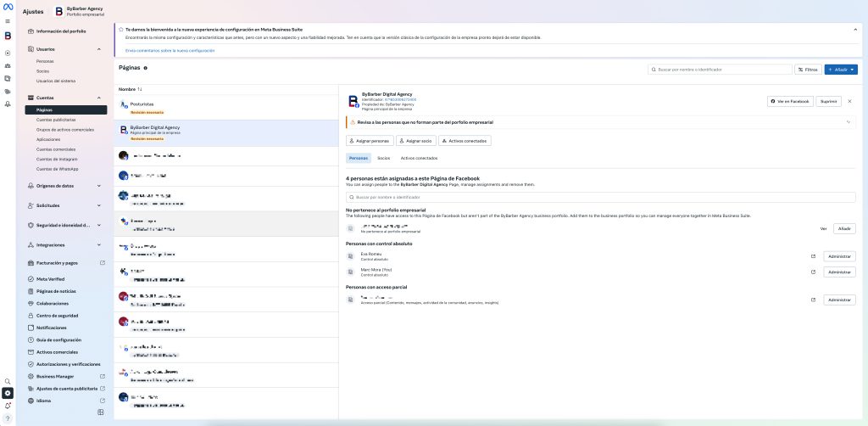The height and width of the screenshot is (426, 868).
Task: Click the Suprimir button
Action: [828, 101]
